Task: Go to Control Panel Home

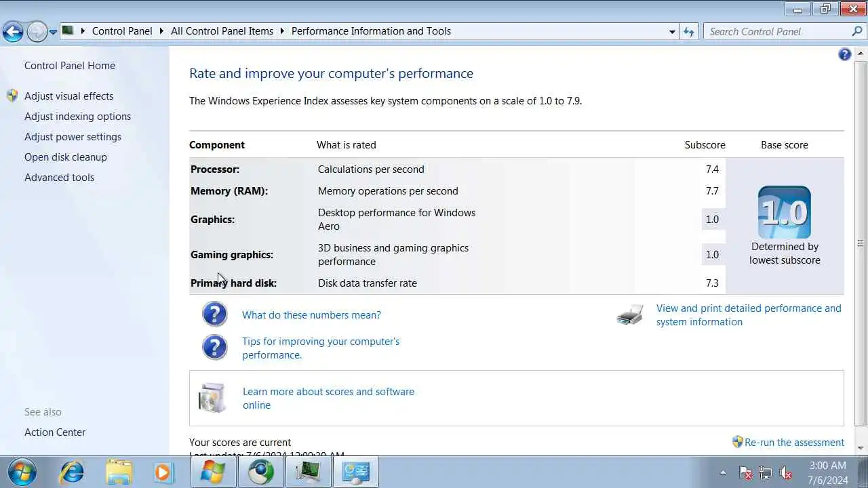Action: click(70, 66)
